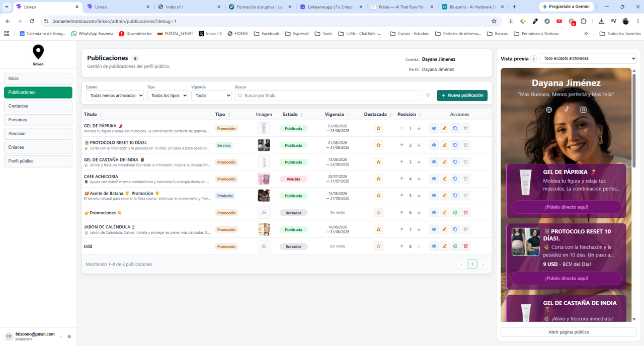Image resolution: width=644 pixels, height=346 pixels.
Task: Reload the page with browser refresh button
Action: coord(32,21)
